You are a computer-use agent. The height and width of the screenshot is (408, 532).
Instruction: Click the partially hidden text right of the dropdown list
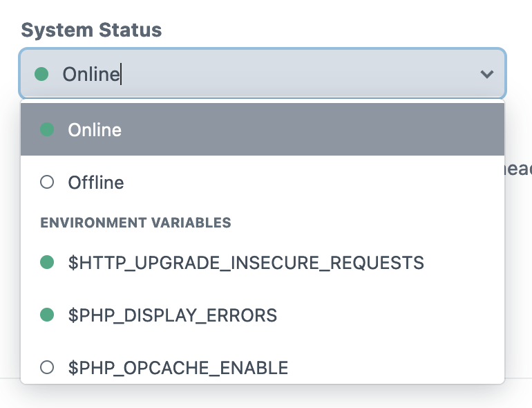pyautogui.click(x=518, y=169)
